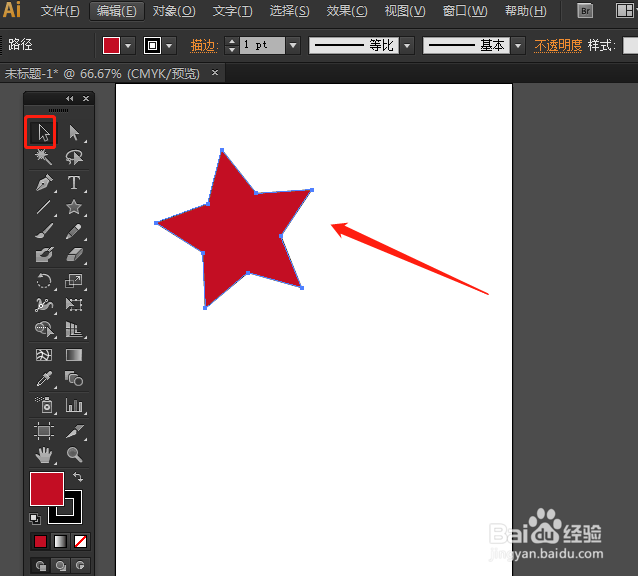638x576 pixels.
Task: Click the 1 pt stroke weight field
Action: [262, 45]
